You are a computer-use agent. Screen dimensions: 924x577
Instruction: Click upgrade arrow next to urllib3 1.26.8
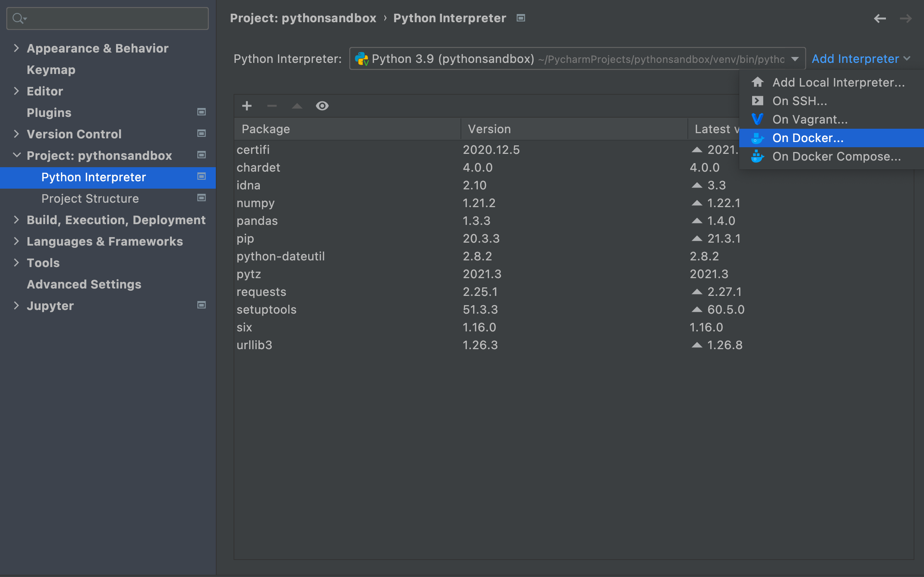pos(697,345)
